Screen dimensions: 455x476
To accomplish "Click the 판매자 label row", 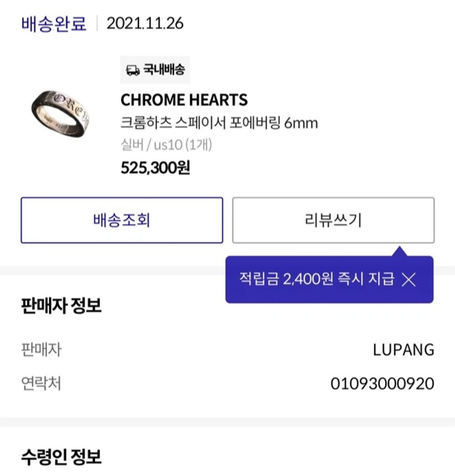I will tap(41, 350).
